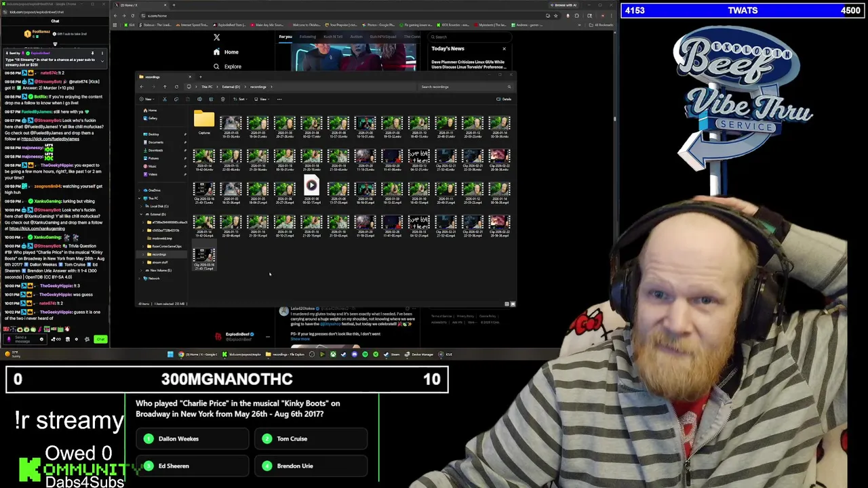Select the media player icon file 2026-01-08 00-02-17.mp4
Viewport: 868px width, 488px height.
(x=311, y=190)
